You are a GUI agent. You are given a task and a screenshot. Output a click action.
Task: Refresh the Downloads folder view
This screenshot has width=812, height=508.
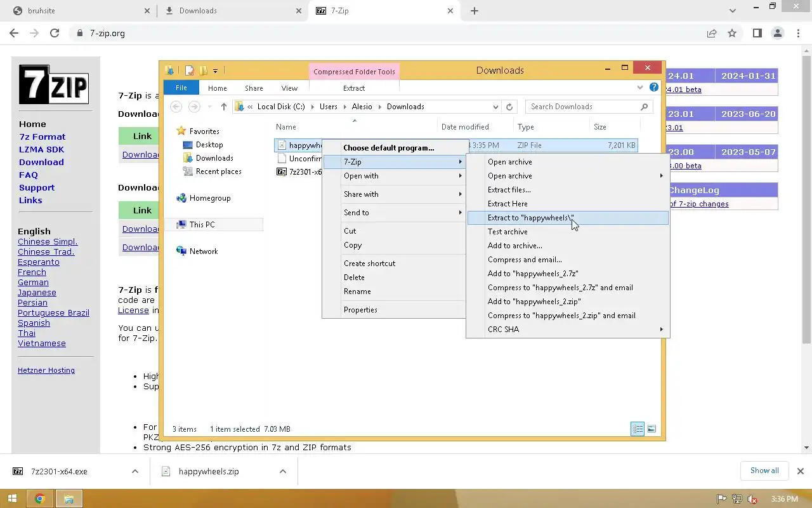click(509, 107)
